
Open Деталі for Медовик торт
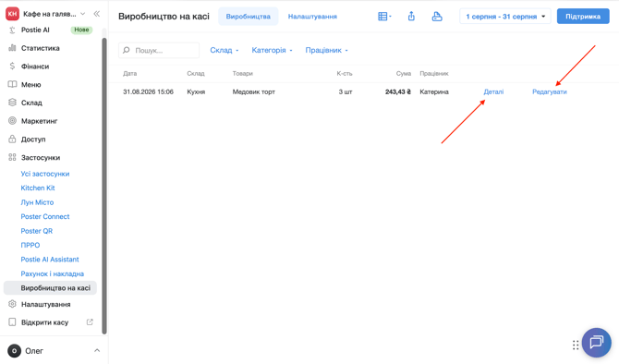493,92
